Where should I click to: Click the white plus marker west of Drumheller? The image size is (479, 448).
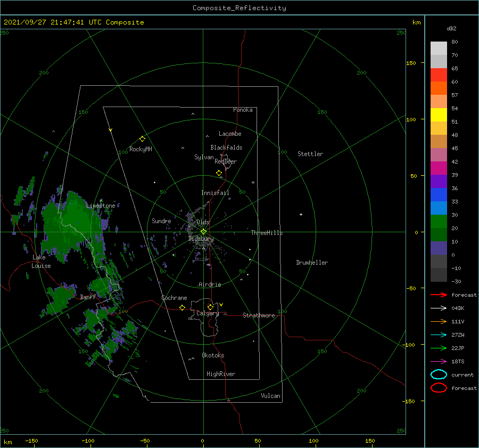point(301,214)
